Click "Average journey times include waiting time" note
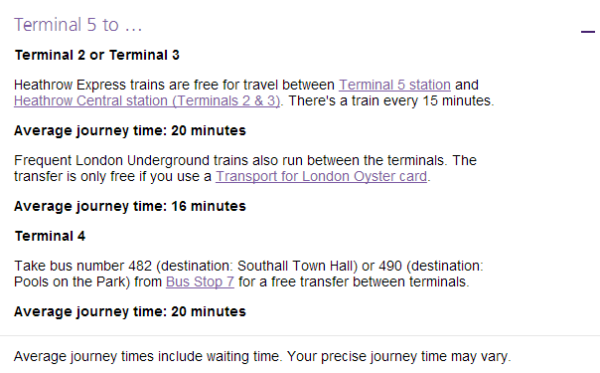 tap(147, 357)
